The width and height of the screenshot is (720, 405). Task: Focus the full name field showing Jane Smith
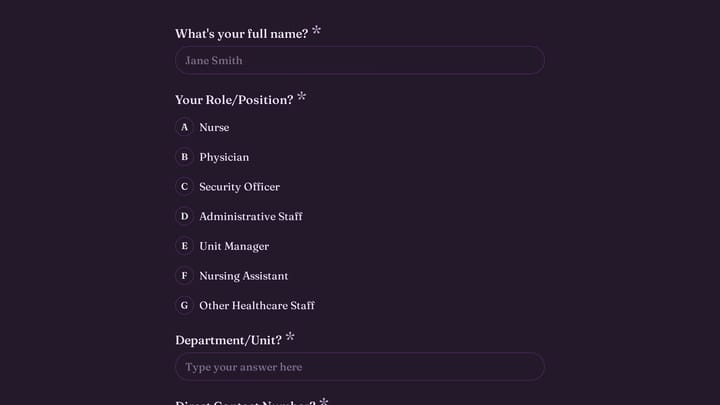coord(360,60)
